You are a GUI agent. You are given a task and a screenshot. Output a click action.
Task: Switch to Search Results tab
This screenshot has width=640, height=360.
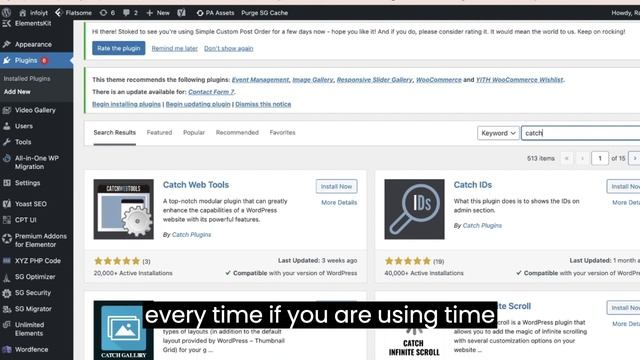[114, 133]
